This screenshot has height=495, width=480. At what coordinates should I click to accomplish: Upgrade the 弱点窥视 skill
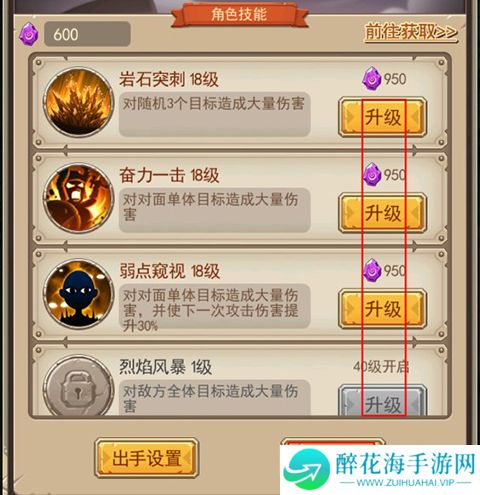383,309
